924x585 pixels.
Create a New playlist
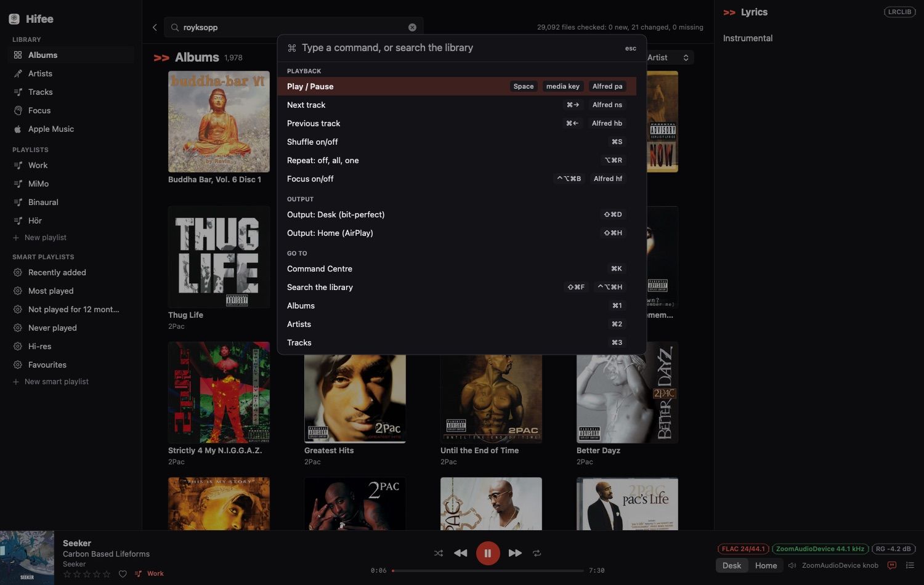tap(39, 238)
